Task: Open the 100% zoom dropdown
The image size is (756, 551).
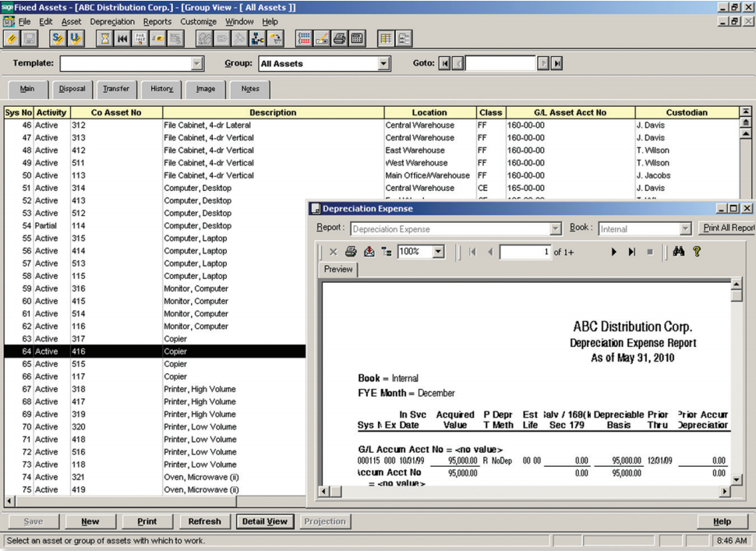Action: (x=438, y=252)
